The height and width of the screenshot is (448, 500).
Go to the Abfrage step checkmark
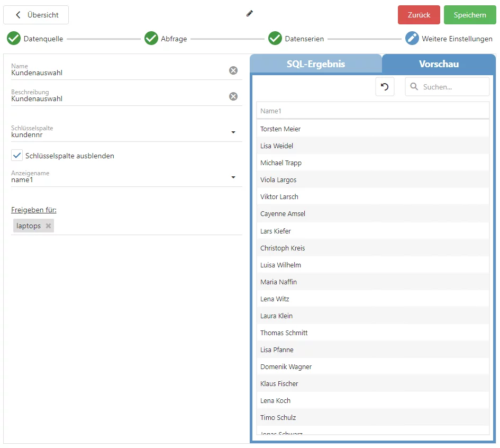(x=151, y=39)
